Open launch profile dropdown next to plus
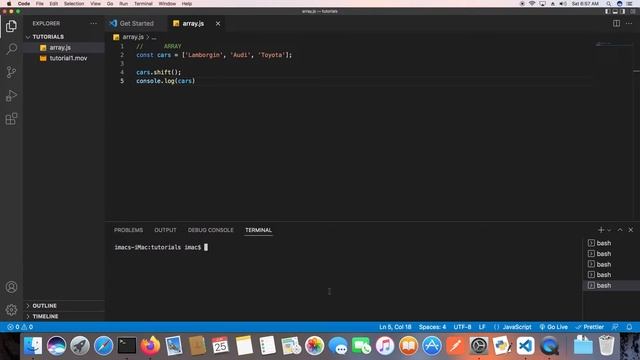Viewport: 640px width, 360px height. [x=609, y=230]
